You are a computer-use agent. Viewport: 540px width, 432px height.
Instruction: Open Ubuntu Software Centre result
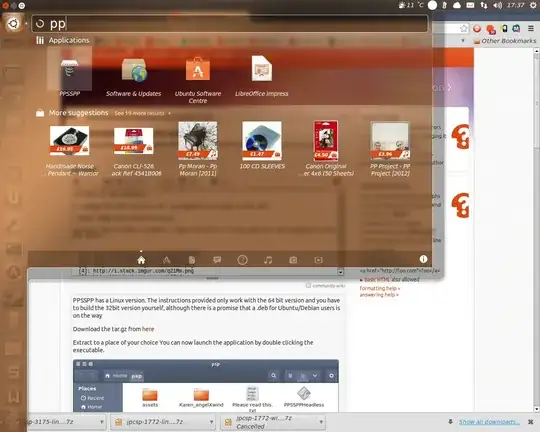[x=198, y=80]
